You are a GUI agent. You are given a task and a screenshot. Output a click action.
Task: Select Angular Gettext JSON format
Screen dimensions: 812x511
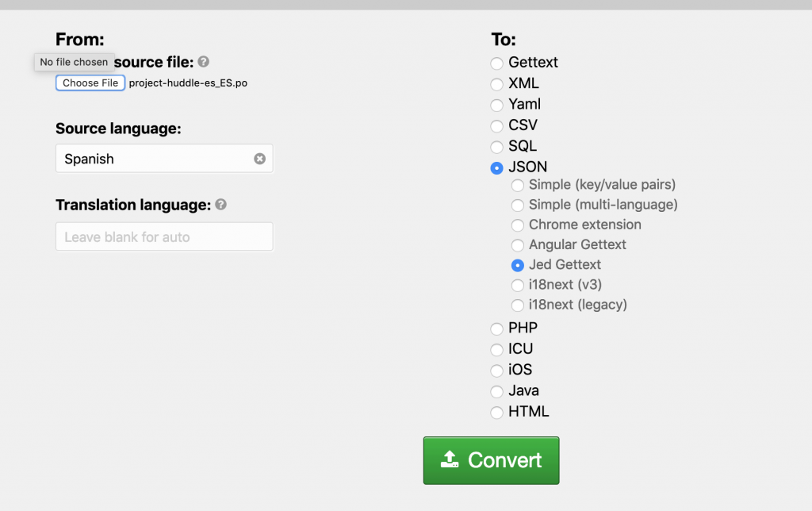(x=518, y=245)
